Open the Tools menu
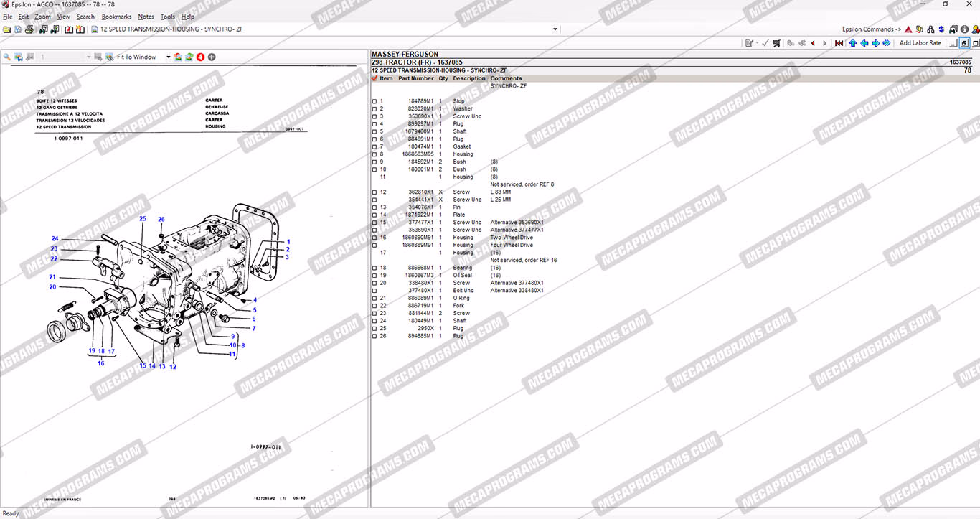980x519 pixels. tap(167, 17)
